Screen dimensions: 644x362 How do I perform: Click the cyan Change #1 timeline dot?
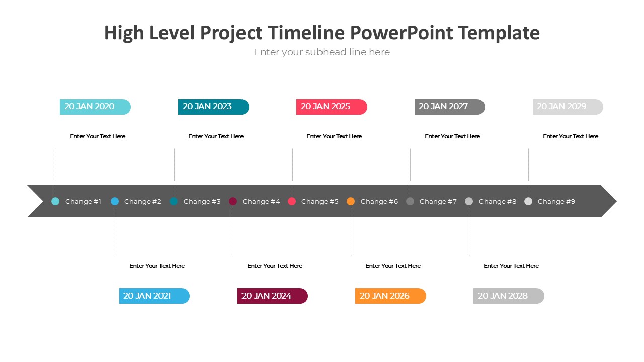[55, 201]
